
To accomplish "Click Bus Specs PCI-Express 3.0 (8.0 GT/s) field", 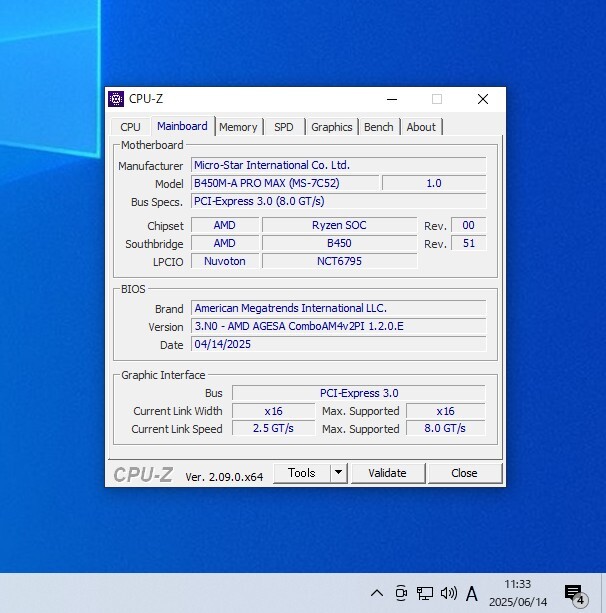I will click(339, 201).
